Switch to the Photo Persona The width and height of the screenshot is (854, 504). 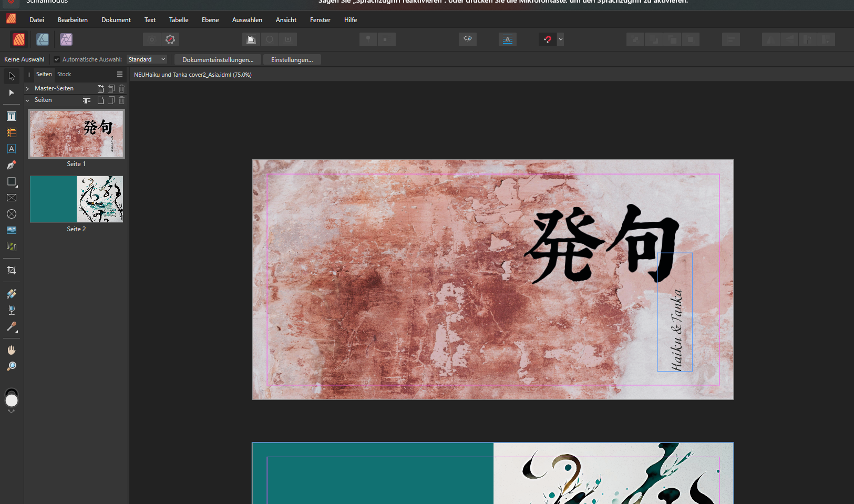[x=66, y=39]
